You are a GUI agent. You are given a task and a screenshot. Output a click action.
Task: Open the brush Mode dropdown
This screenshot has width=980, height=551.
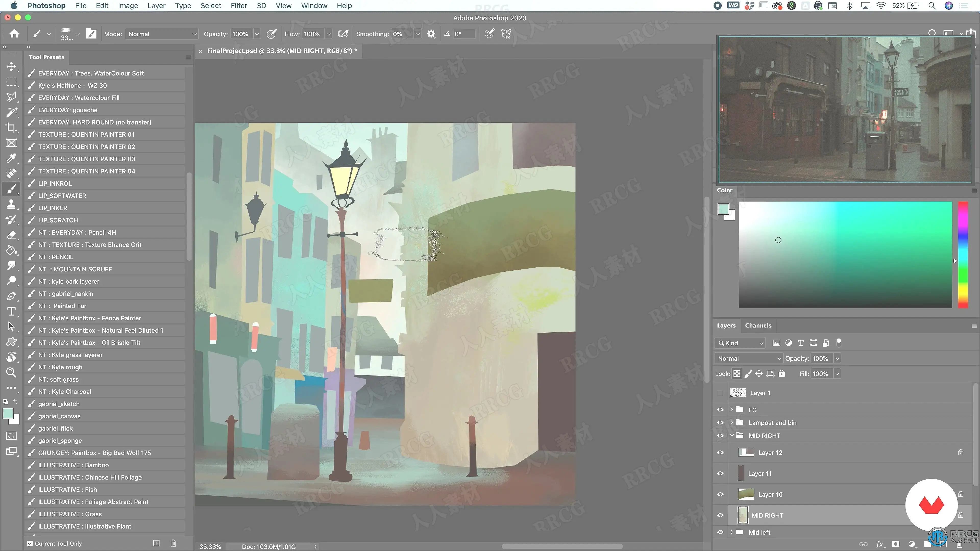pos(162,34)
